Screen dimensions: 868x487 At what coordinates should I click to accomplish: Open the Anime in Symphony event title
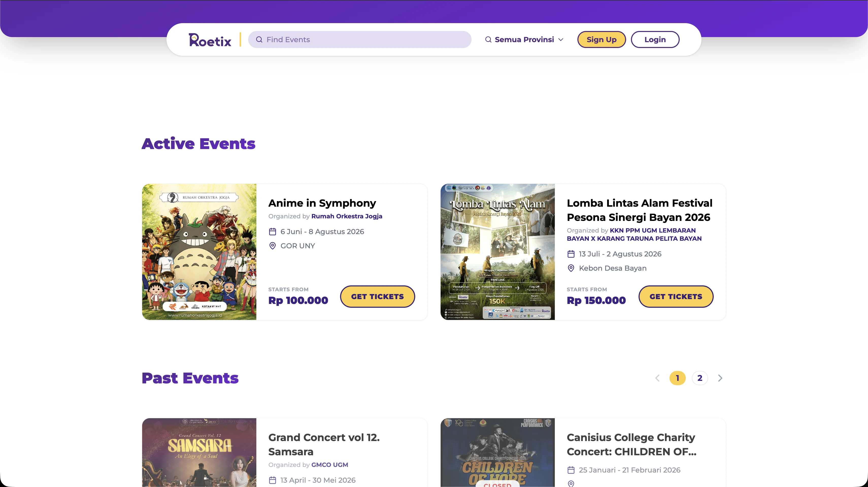[322, 203]
